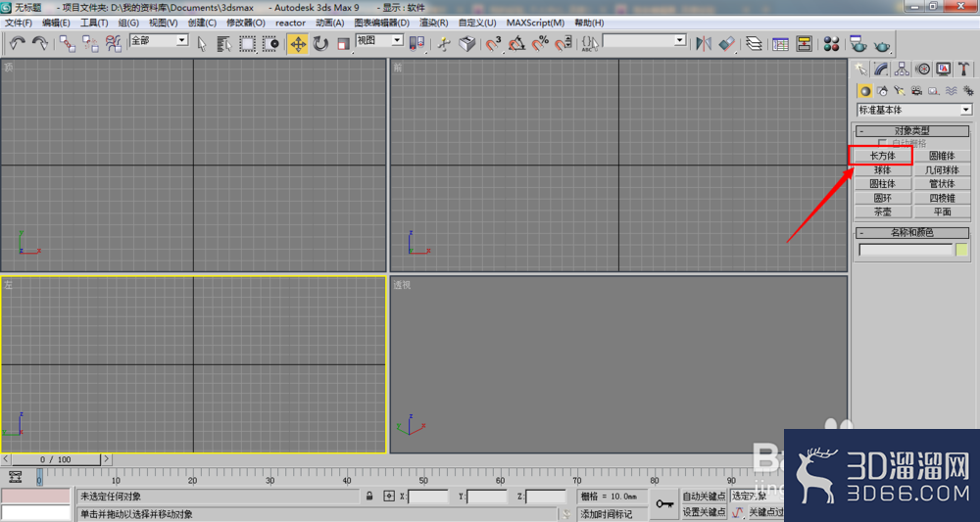The height and width of the screenshot is (522, 980).
Task: Click the 长方体 box button
Action: point(883,156)
